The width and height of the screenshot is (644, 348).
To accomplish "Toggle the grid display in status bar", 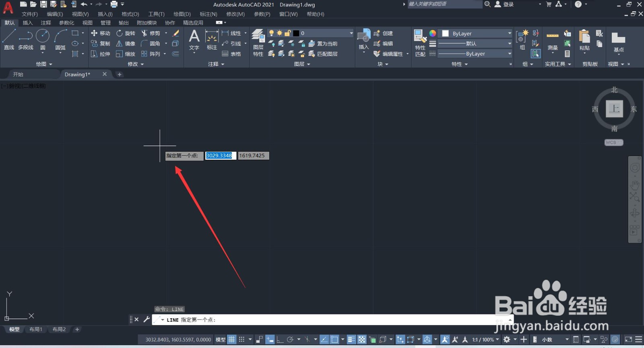I will tap(232, 340).
